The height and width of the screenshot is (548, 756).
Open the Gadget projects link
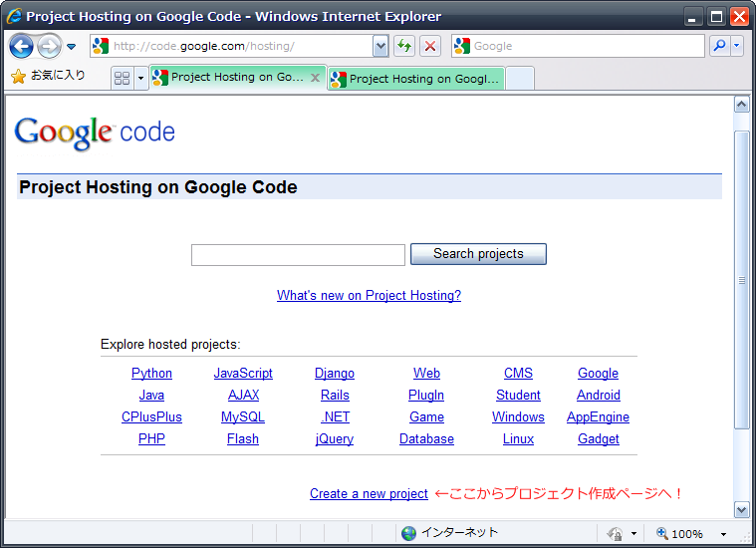point(599,439)
